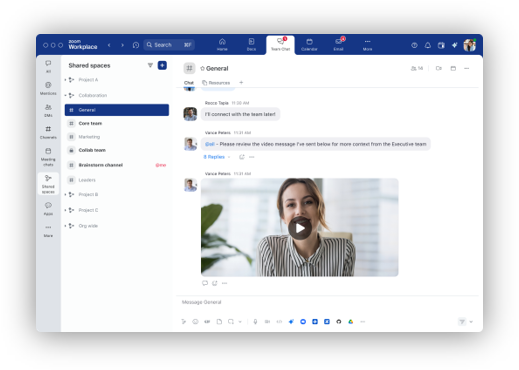View the 14 channel members
Image resolution: width=519 pixels, height=370 pixels.
[417, 68]
